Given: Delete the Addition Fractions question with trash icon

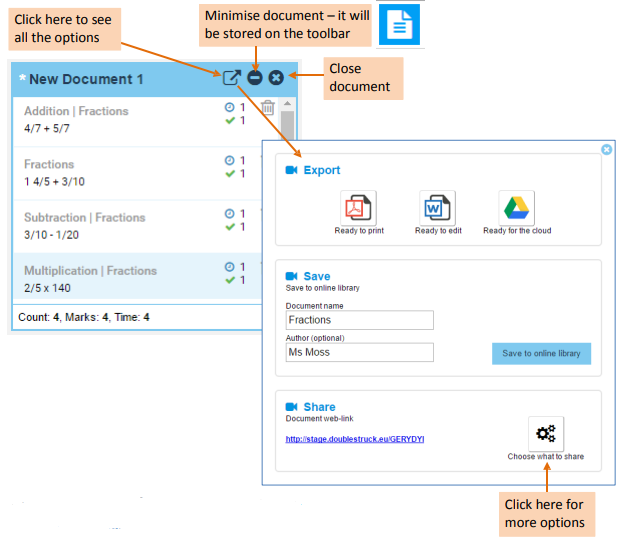Looking at the screenshot, I should tap(267, 108).
